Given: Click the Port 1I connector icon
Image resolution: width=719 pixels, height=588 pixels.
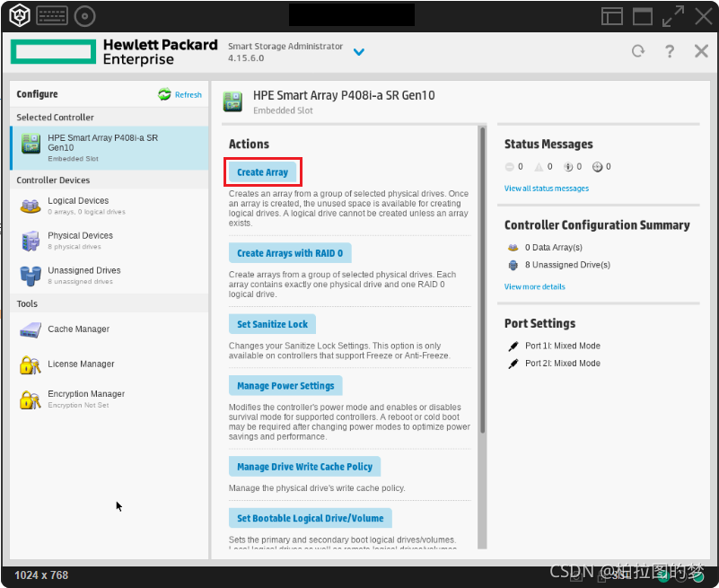Looking at the screenshot, I should tap(513, 347).
